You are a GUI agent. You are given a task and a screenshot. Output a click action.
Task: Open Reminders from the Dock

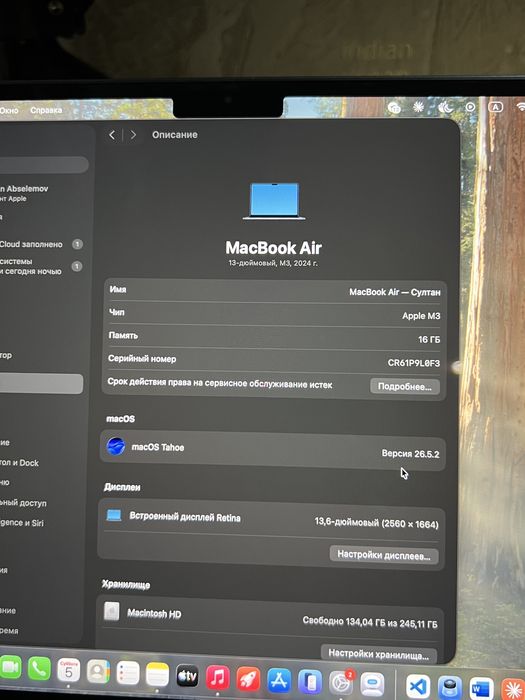128,673
